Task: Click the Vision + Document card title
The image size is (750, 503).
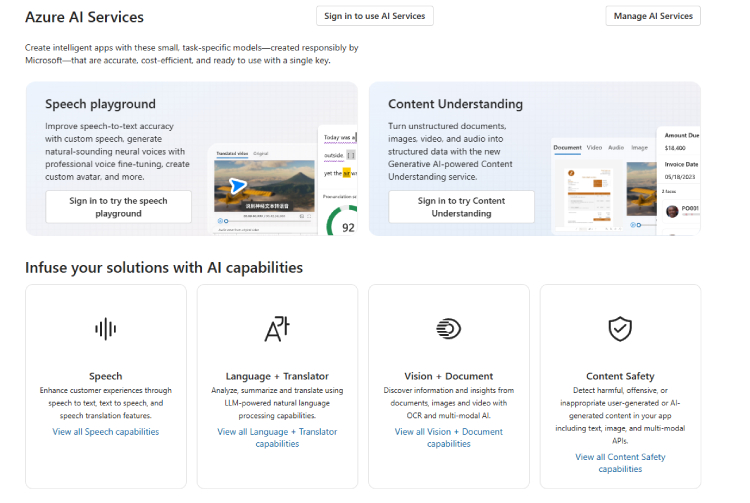Action: pyautogui.click(x=449, y=376)
